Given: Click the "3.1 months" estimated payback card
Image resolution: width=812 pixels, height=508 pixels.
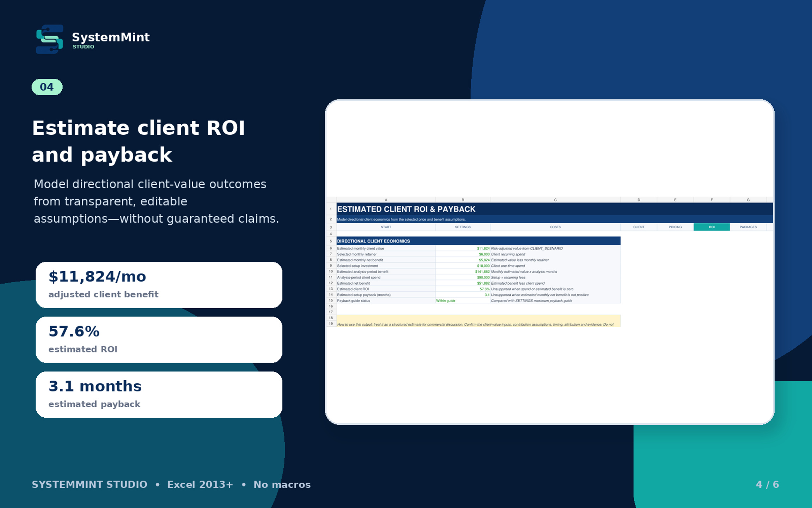Looking at the screenshot, I should [x=159, y=394].
